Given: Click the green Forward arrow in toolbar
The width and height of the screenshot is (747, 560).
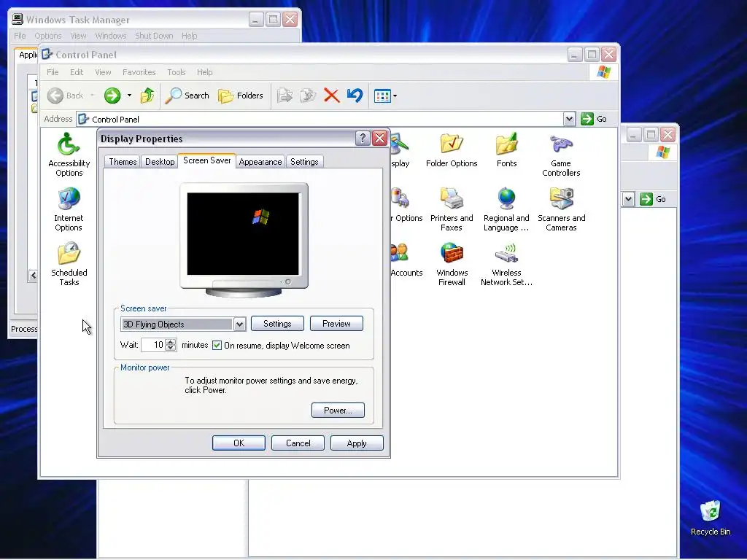Looking at the screenshot, I should coord(112,96).
